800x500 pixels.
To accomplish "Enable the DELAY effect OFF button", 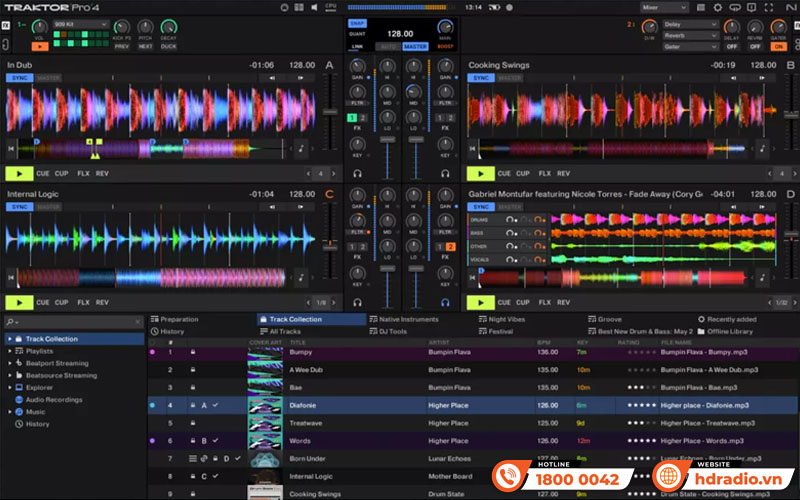I will 732,46.
